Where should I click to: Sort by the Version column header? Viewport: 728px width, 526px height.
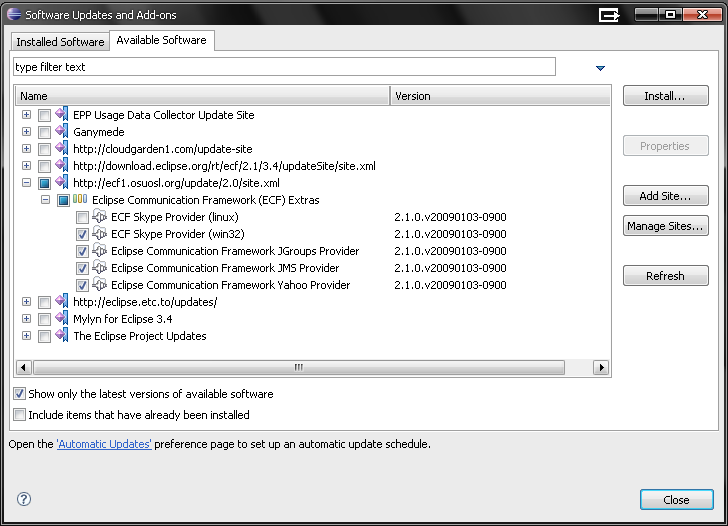(500, 96)
